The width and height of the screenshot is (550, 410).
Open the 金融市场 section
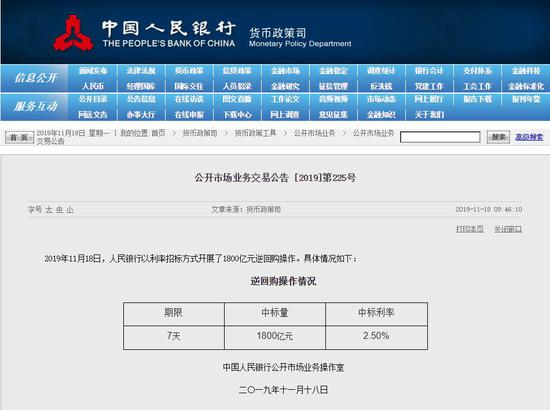(x=285, y=71)
